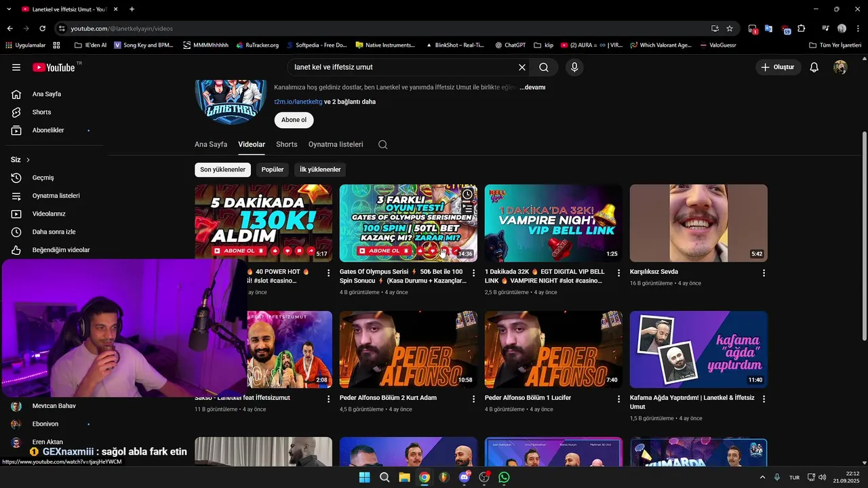The width and height of the screenshot is (868, 488).
Task: Switch to channel Ana Sayfa tab
Action: pyautogui.click(x=211, y=144)
